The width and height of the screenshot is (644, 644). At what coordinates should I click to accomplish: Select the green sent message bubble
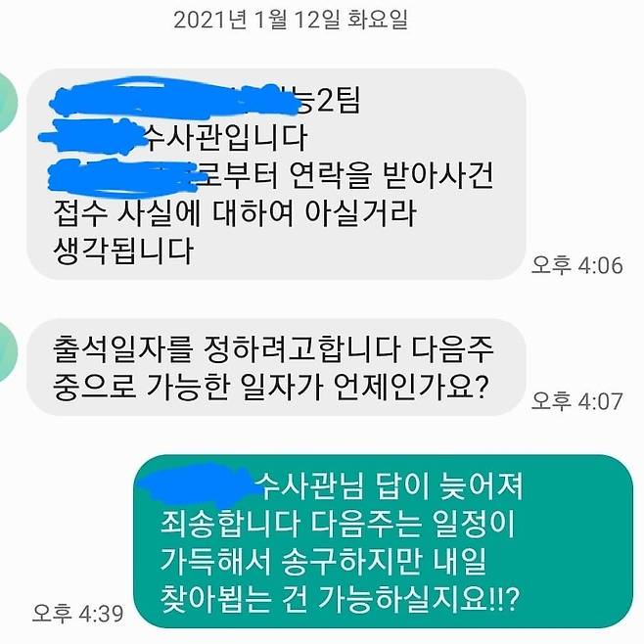point(384,541)
